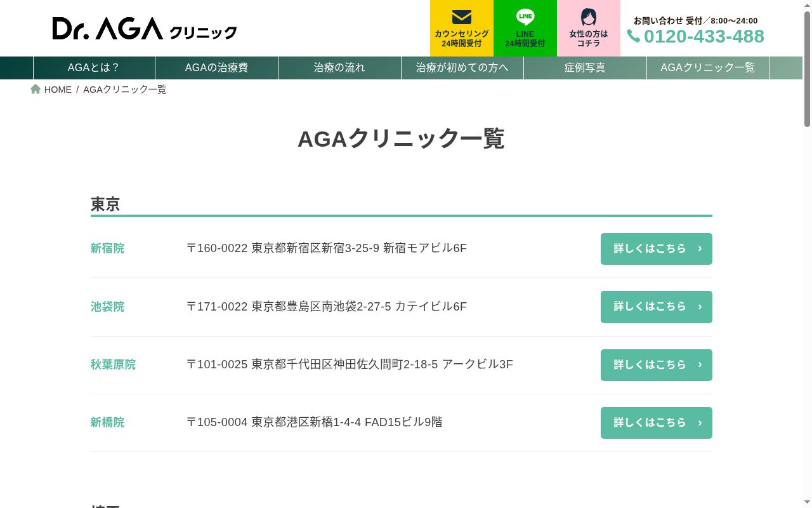The image size is (812, 508).
Task: Open the AGAの治療費 menu item
Action: (x=216, y=67)
